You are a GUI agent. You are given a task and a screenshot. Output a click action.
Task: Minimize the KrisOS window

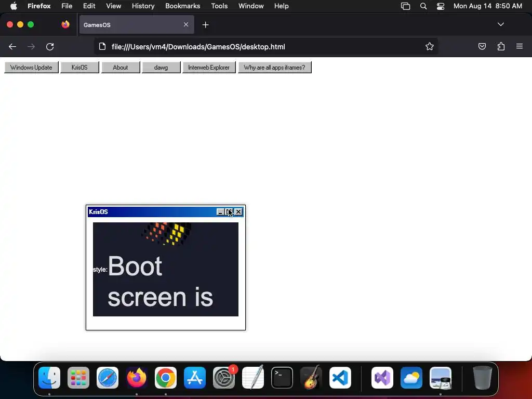point(220,212)
